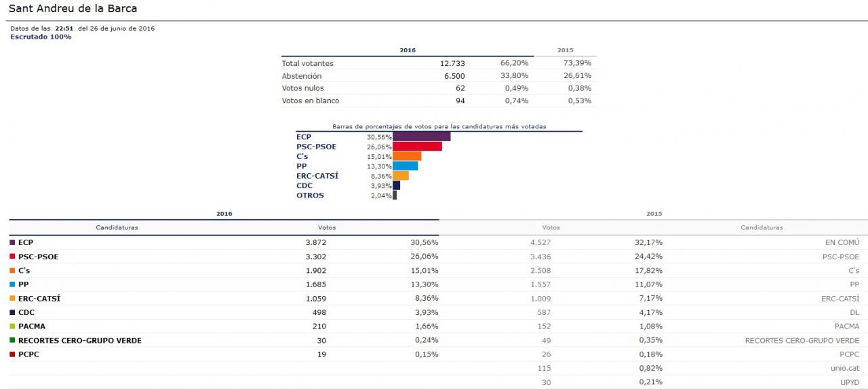Click the red PSC-PSOE bar in chart
This screenshot has width=868, height=389.
tap(418, 146)
